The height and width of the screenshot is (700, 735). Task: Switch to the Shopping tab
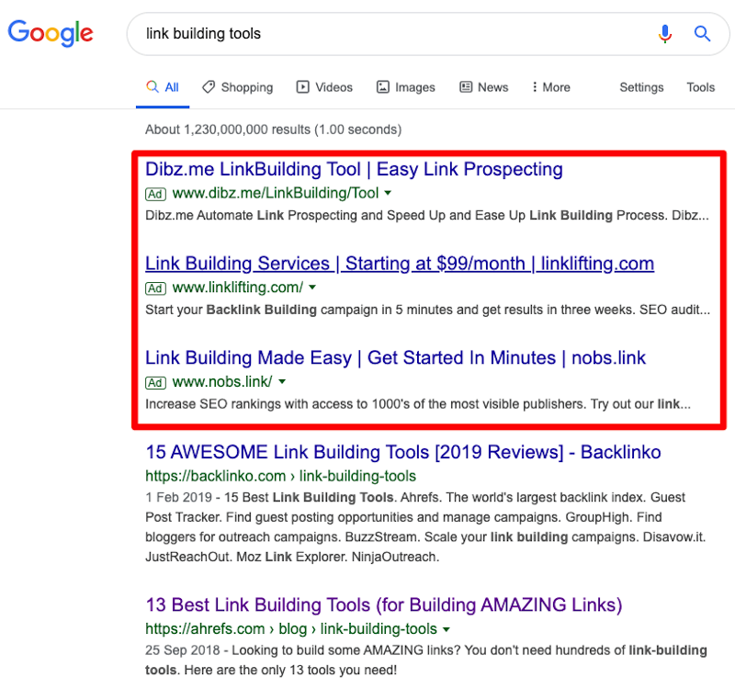click(x=238, y=87)
